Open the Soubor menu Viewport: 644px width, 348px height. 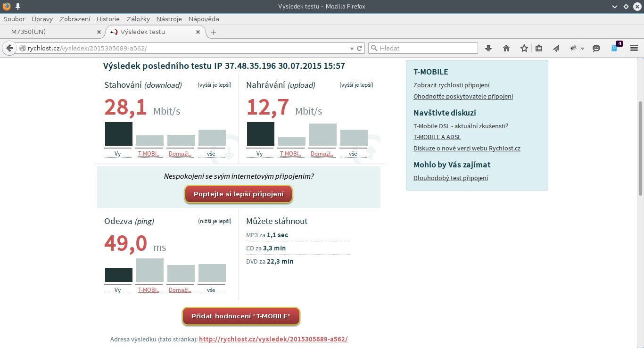click(14, 19)
